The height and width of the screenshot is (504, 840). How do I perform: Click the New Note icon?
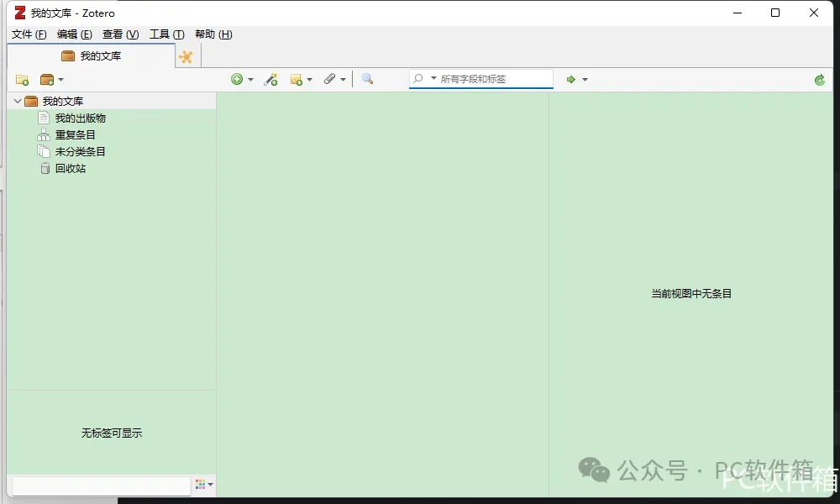[297, 80]
